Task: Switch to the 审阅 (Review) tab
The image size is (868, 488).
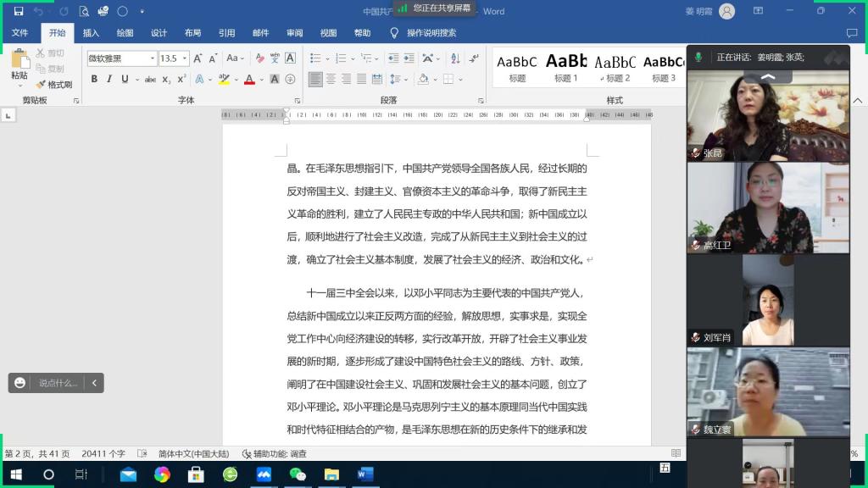Action: pyautogui.click(x=294, y=33)
